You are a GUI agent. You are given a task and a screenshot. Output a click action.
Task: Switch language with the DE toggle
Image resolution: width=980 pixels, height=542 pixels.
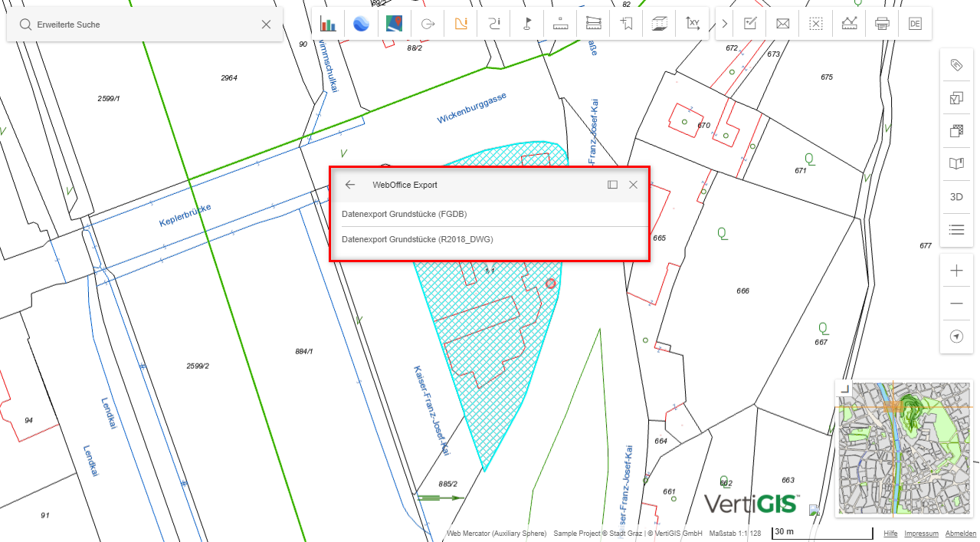tap(914, 23)
